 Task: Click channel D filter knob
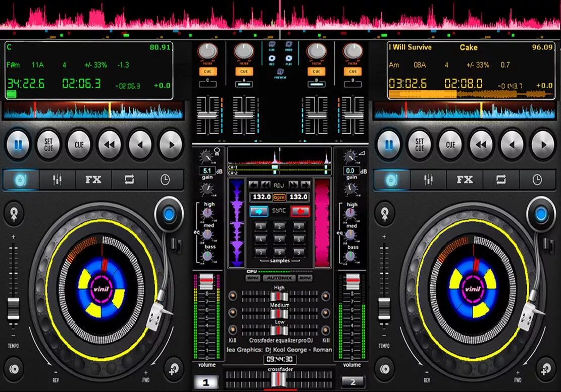coord(353,52)
